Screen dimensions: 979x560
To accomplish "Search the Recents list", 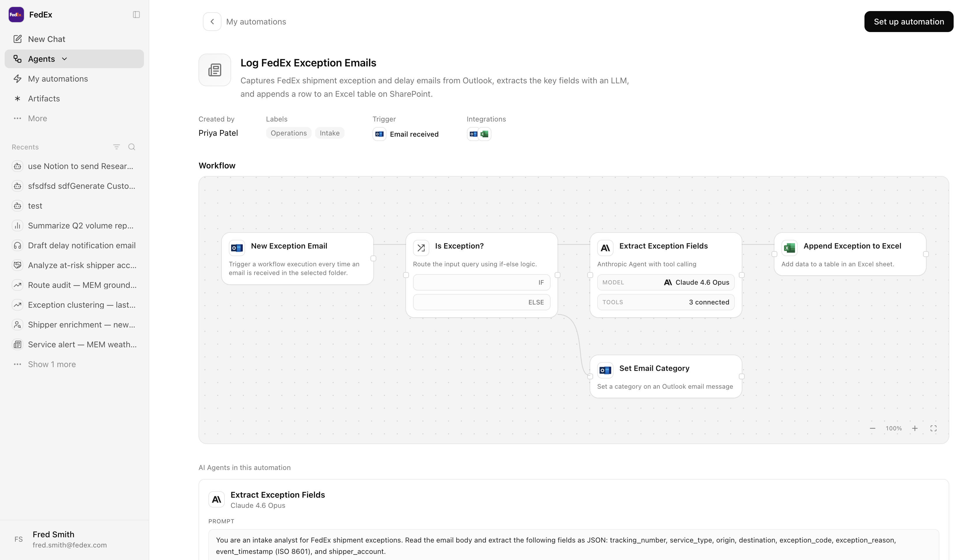I will pos(131,147).
